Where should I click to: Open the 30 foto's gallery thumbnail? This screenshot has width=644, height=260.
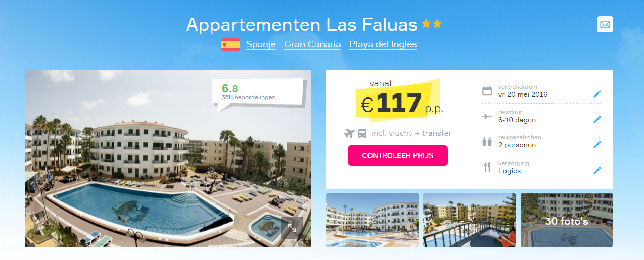(567, 220)
